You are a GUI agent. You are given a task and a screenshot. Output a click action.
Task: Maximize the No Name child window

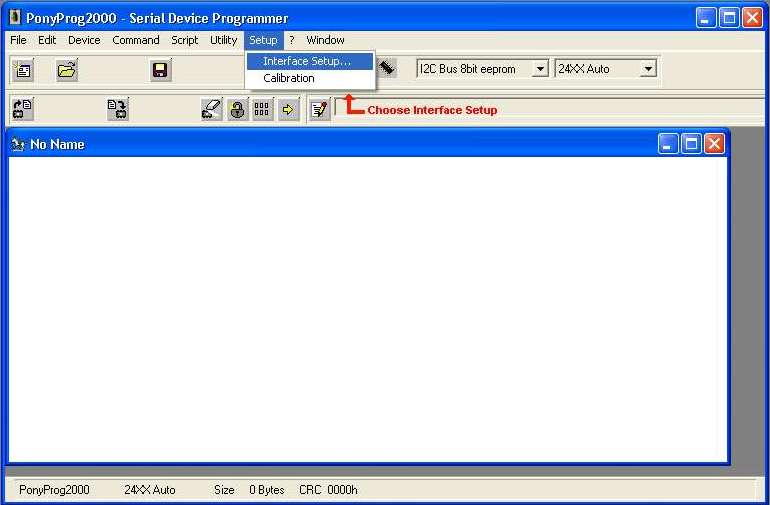(691, 144)
